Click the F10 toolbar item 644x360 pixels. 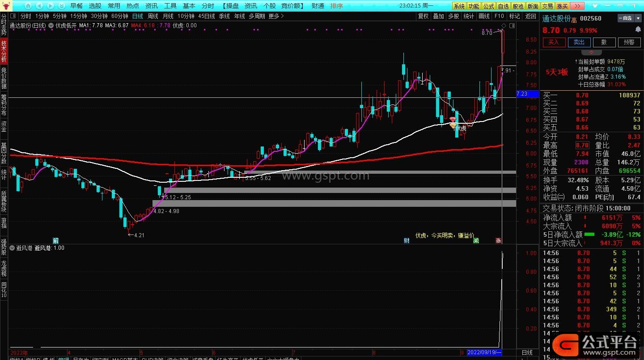(499, 16)
